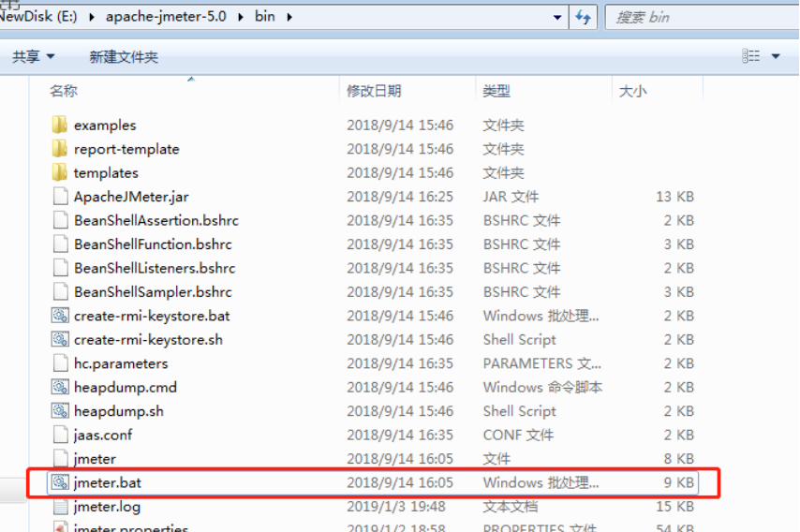The width and height of the screenshot is (800, 532).
Task: Select the hc.parameters file name
Action: [121, 363]
